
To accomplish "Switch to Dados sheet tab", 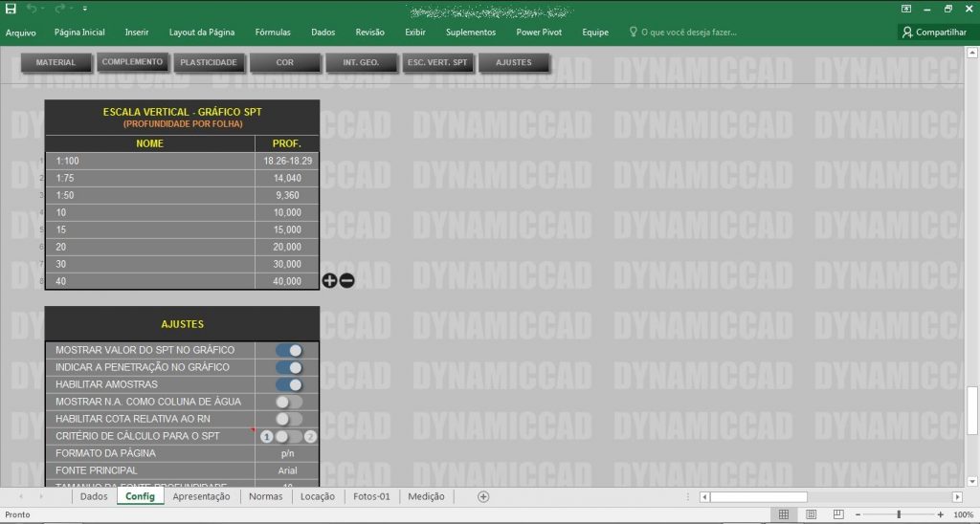I will [x=94, y=496].
